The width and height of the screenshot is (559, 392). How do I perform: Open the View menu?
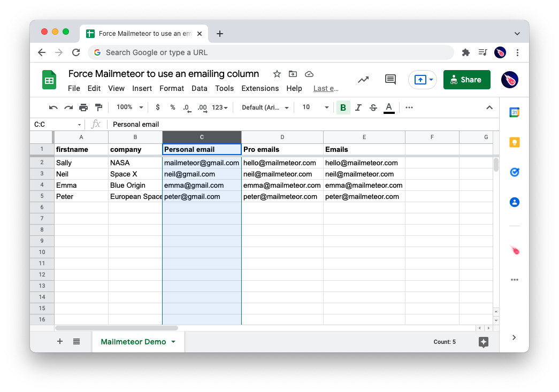coord(116,88)
